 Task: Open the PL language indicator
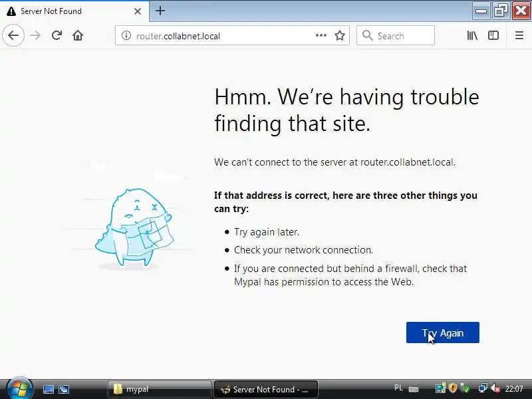[398, 388]
